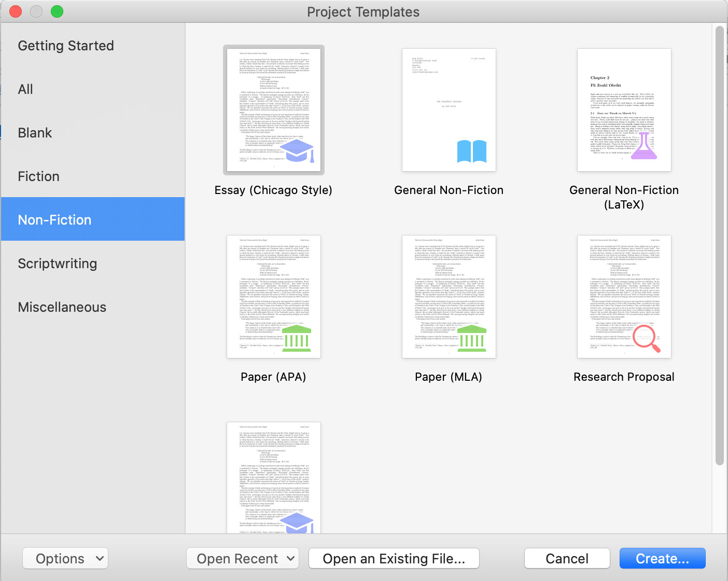Screen dimensions: 728x581
Task: Show the Getting Started category
Action: coord(66,46)
